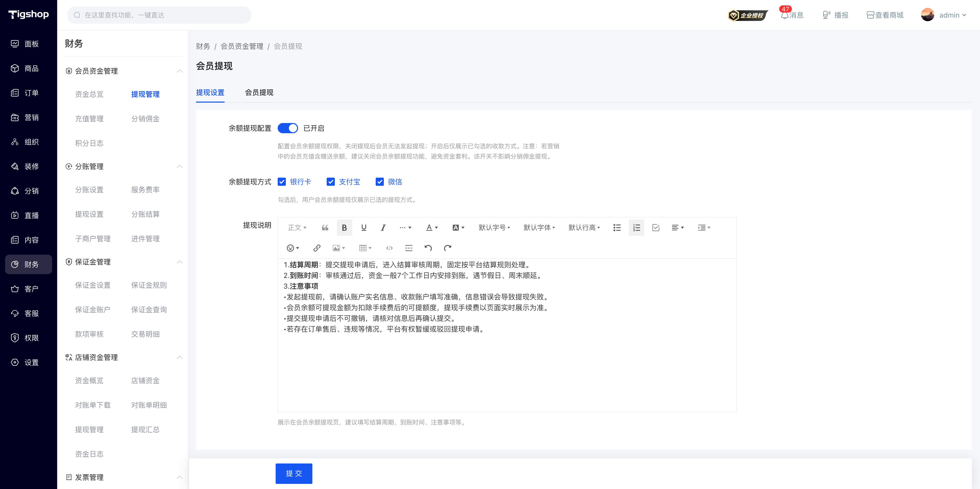The image size is (980, 489).
Task: Go to 商品 in left sidebar
Action: point(29,68)
